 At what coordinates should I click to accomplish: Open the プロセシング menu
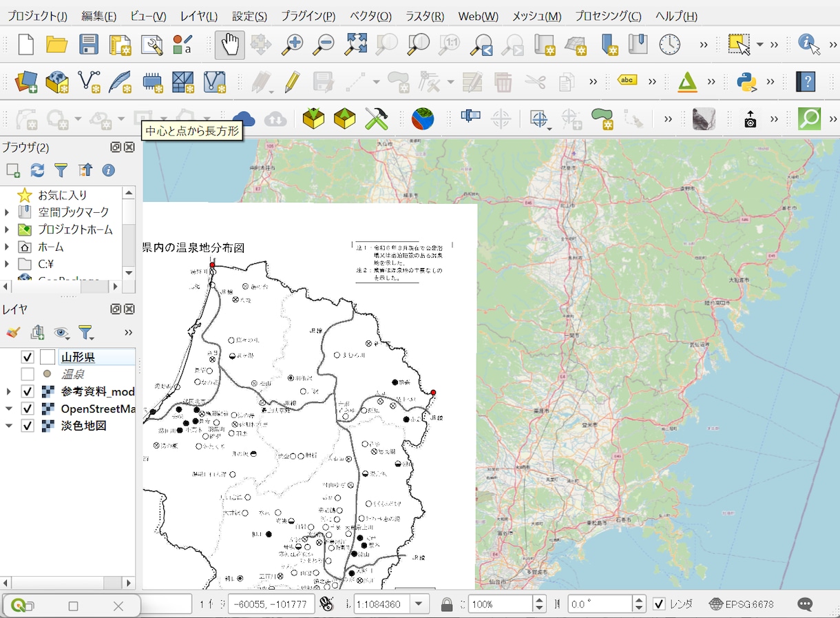tap(608, 16)
